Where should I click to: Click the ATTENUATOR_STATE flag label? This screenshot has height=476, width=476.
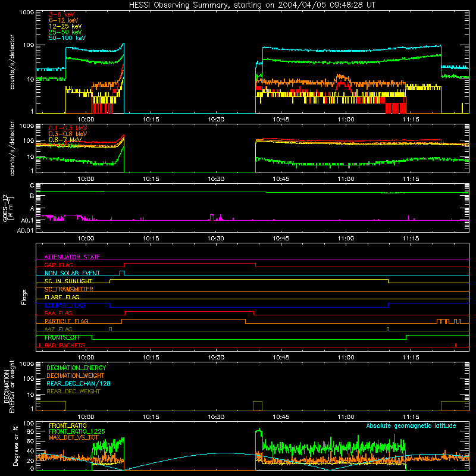(x=72, y=257)
